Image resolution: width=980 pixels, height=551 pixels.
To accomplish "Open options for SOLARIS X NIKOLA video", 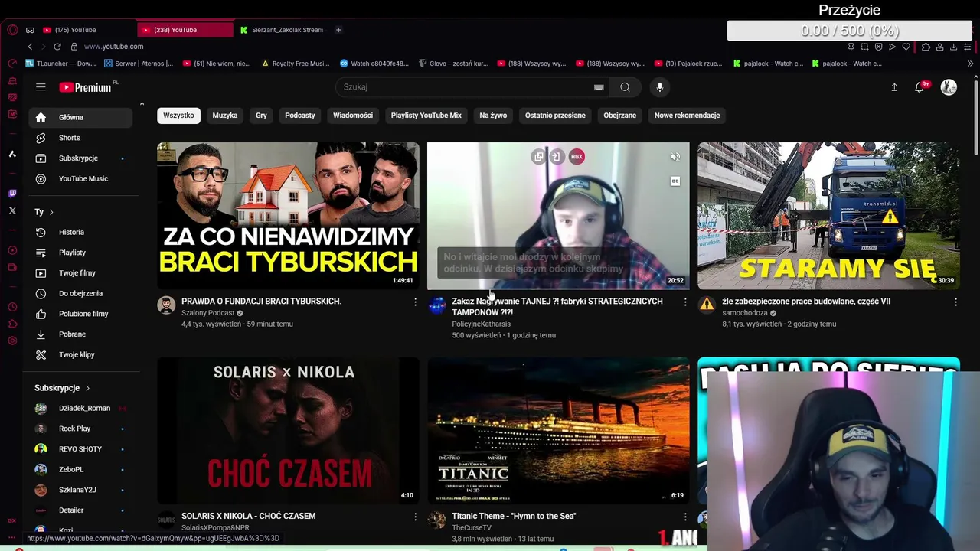I will click(x=415, y=517).
